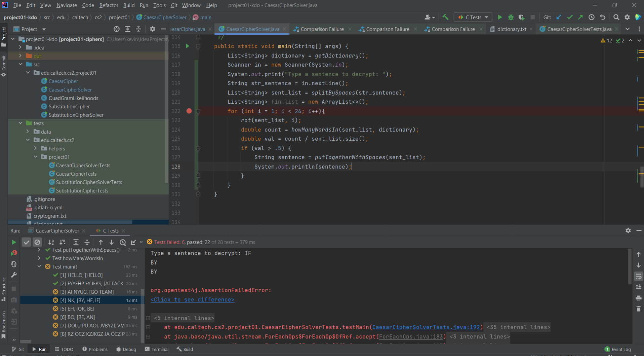
Task: Switch to the dictionary.txt tab
Action: point(512,29)
